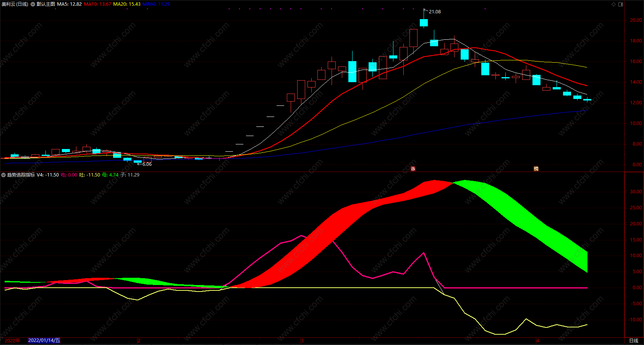Click the 18.00 price axis label
The width and height of the screenshot is (644, 345).
pos(636,41)
